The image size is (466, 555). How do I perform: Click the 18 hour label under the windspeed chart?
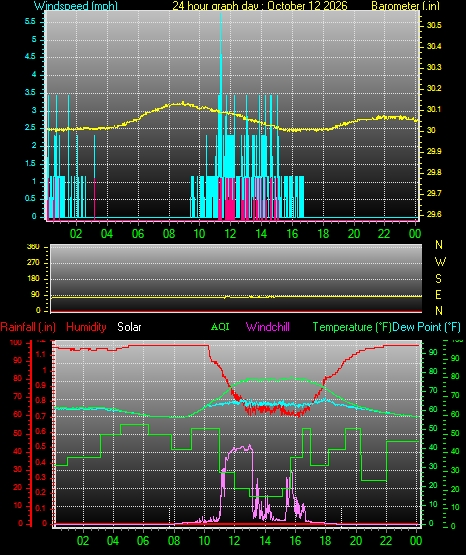pyautogui.click(x=323, y=234)
